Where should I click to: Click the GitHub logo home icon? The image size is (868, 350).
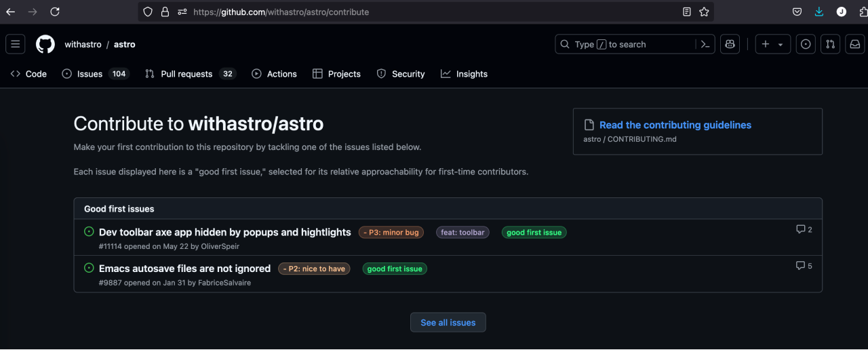45,44
